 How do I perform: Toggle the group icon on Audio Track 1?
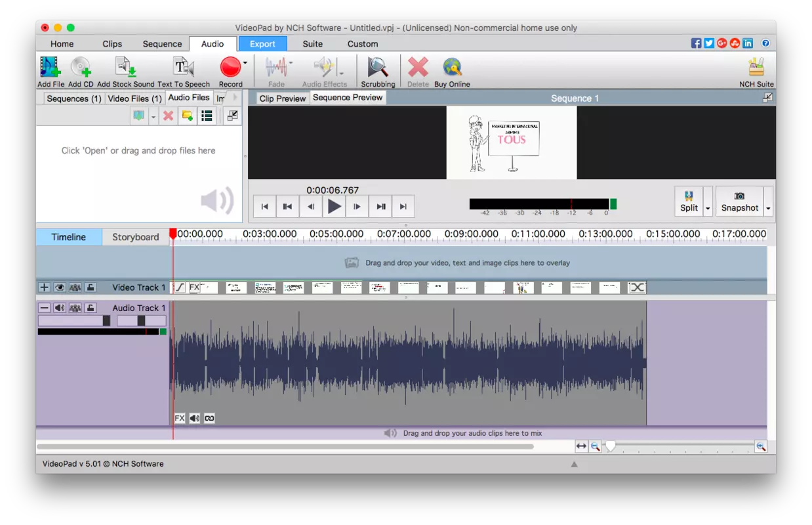point(75,308)
